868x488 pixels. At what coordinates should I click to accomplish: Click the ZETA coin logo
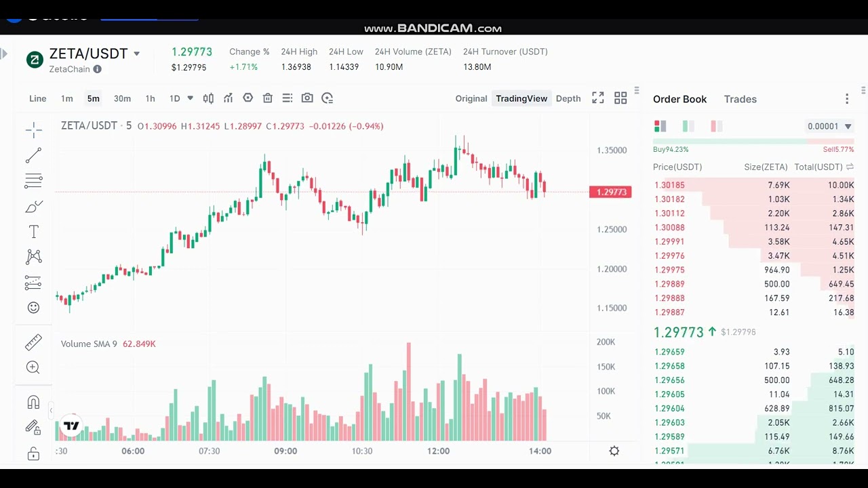tap(35, 60)
